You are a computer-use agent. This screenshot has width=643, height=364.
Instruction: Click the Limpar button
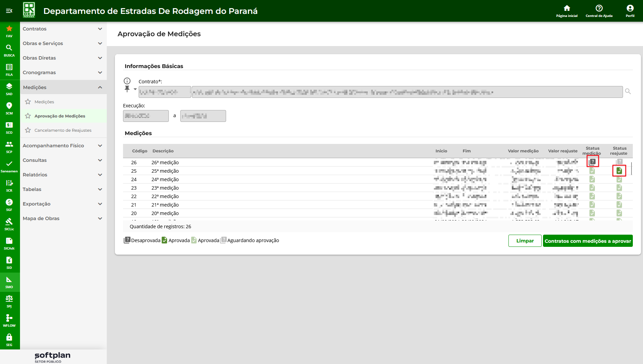pos(525,241)
